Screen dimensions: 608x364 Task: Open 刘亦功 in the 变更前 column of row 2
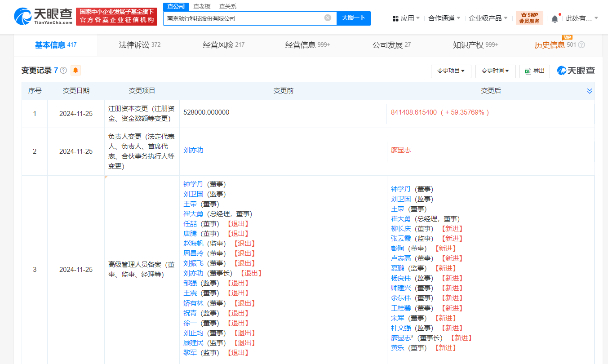pos(193,150)
